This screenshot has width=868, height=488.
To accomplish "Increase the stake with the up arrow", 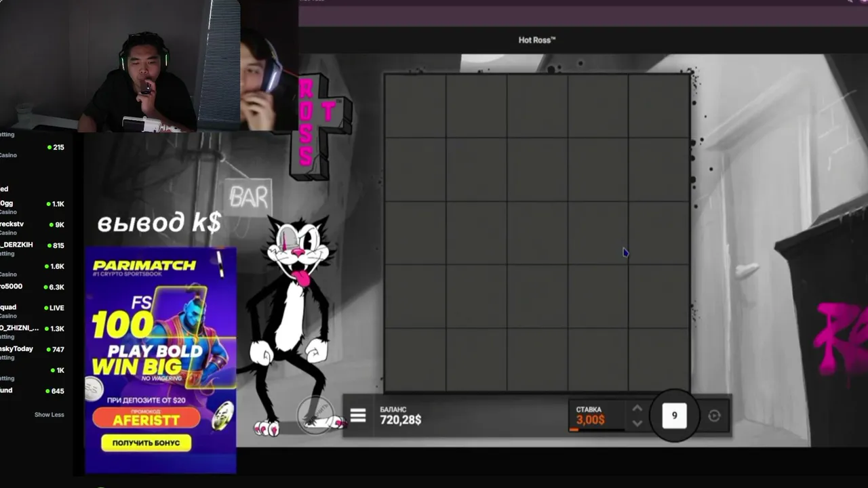I will [x=637, y=408].
